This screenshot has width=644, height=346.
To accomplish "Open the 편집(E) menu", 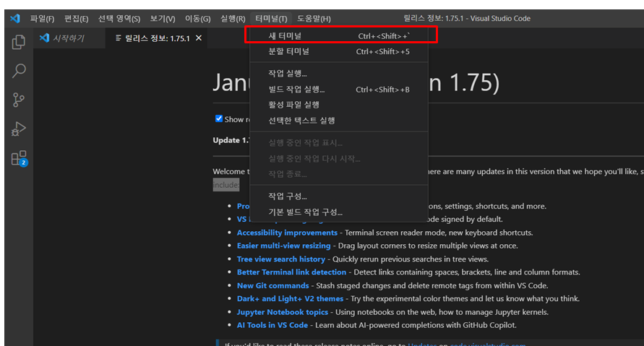I will point(76,19).
